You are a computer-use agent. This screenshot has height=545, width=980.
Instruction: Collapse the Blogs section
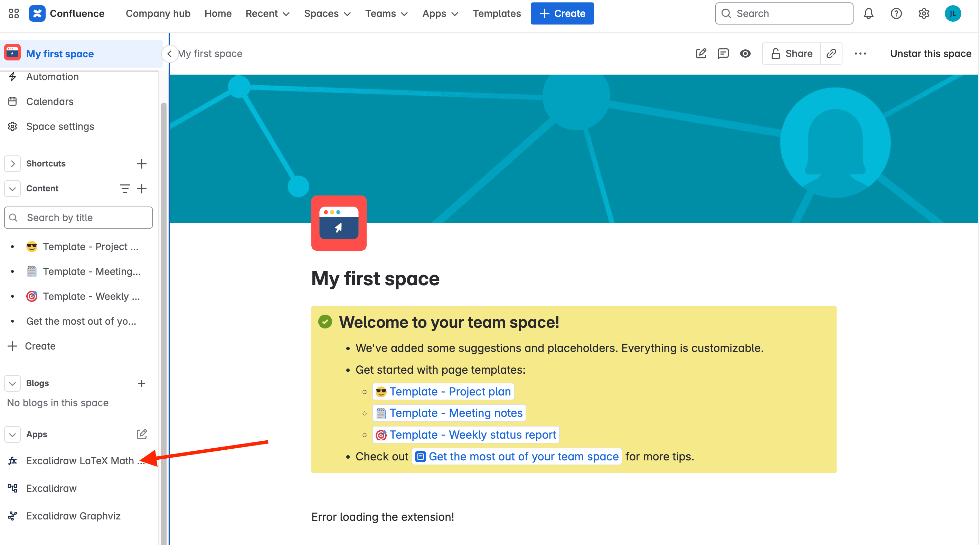pyautogui.click(x=12, y=383)
